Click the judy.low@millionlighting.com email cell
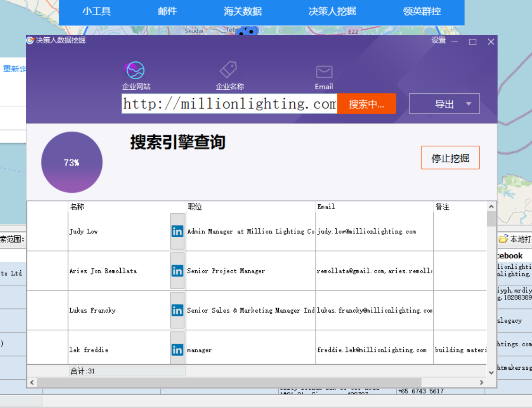The height and width of the screenshot is (408, 532). tap(374, 232)
